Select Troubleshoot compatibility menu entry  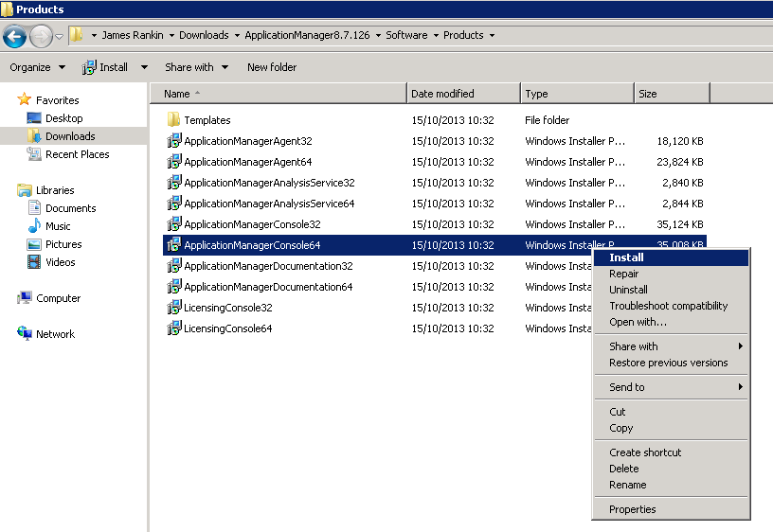[671, 306]
